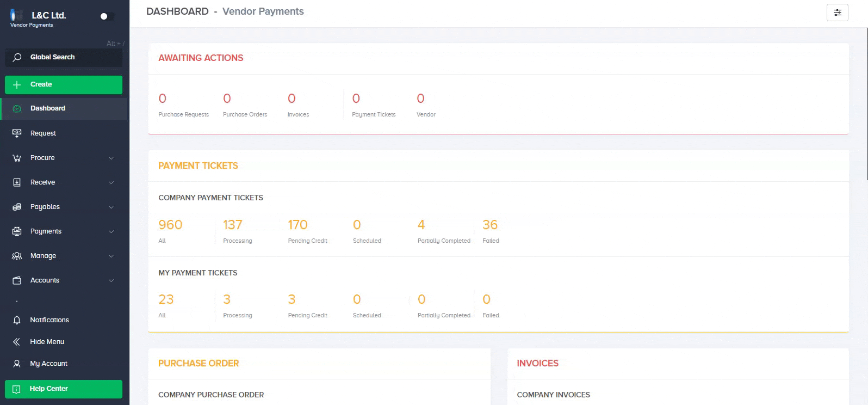Click the My Account person icon
868x405 pixels.
[17, 364]
